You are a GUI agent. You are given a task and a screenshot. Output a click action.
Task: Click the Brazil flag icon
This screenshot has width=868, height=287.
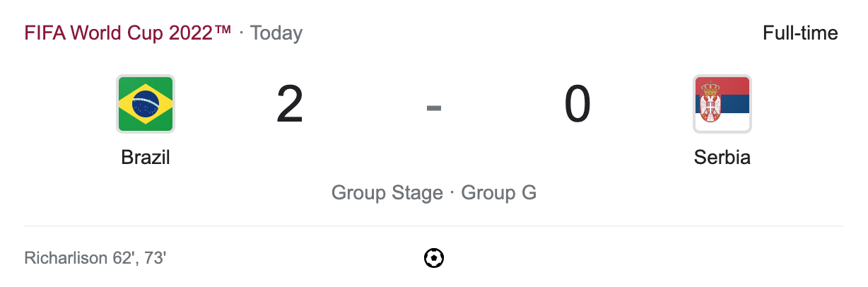146,104
